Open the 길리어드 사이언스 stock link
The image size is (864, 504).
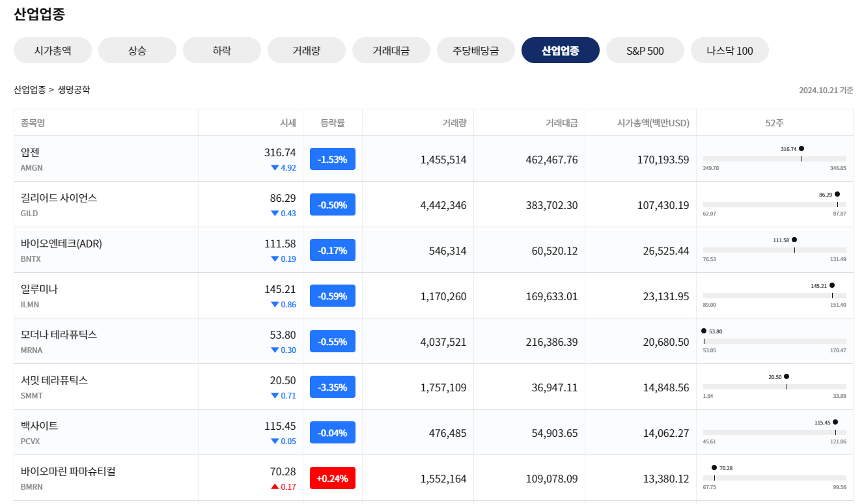(x=59, y=198)
